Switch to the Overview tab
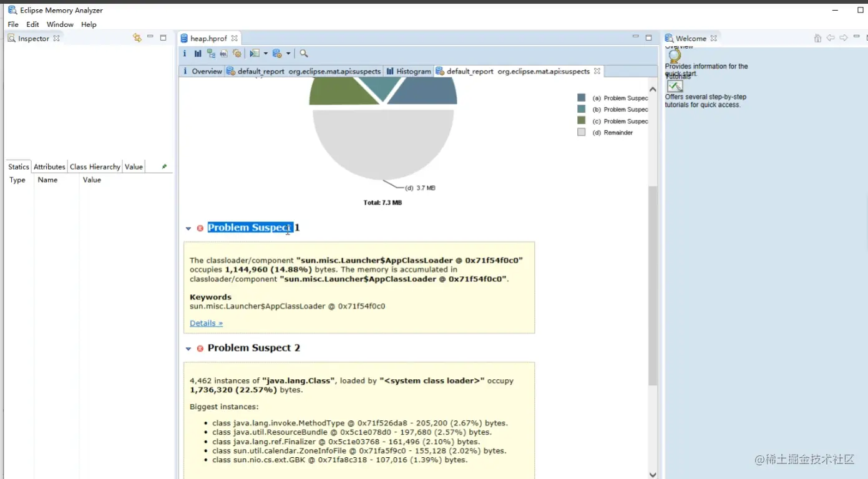 pyautogui.click(x=202, y=71)
